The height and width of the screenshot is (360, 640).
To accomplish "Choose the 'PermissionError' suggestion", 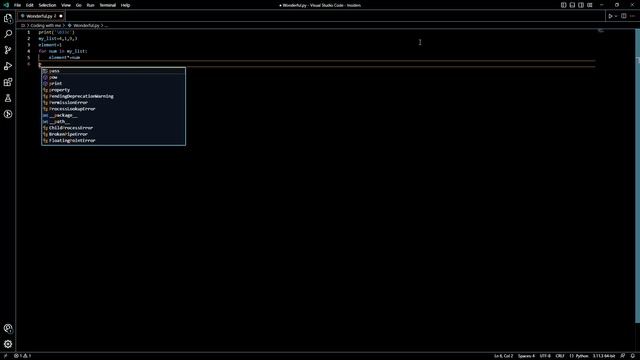I will [113, 102].
